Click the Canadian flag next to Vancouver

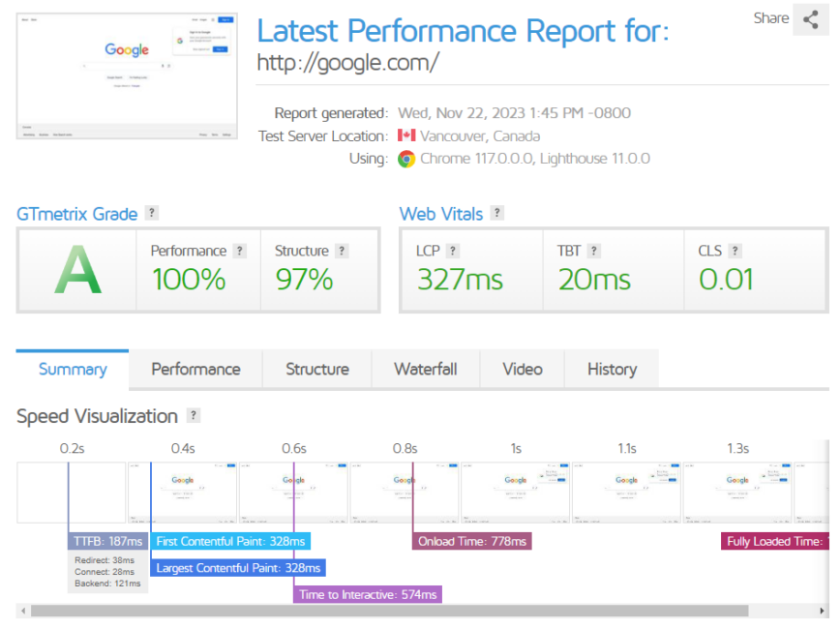coord(405,136)
